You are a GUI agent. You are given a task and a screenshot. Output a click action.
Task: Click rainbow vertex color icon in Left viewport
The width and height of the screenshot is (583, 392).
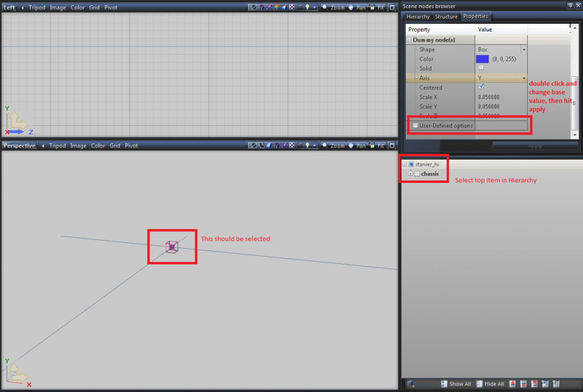coord(277,8)
